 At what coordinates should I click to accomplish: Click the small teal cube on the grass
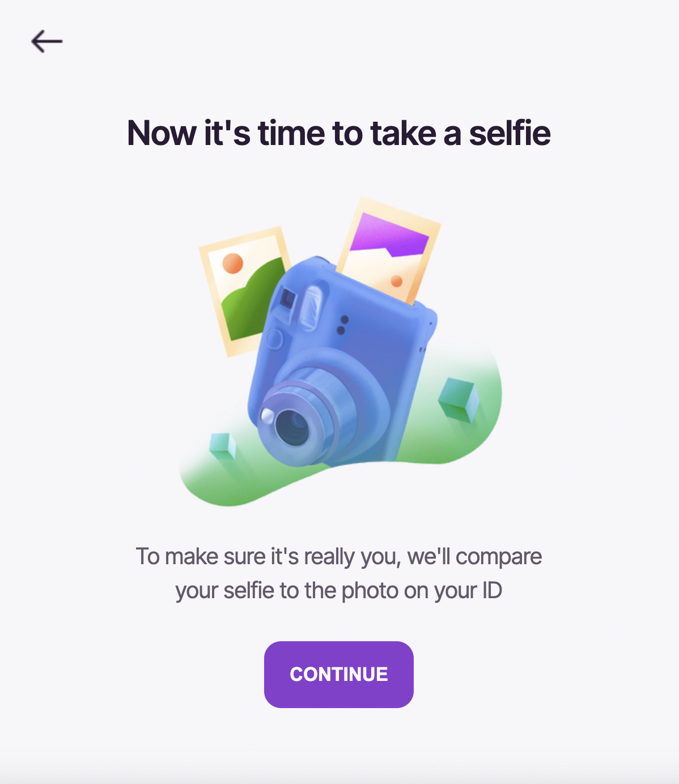[222, 445]
